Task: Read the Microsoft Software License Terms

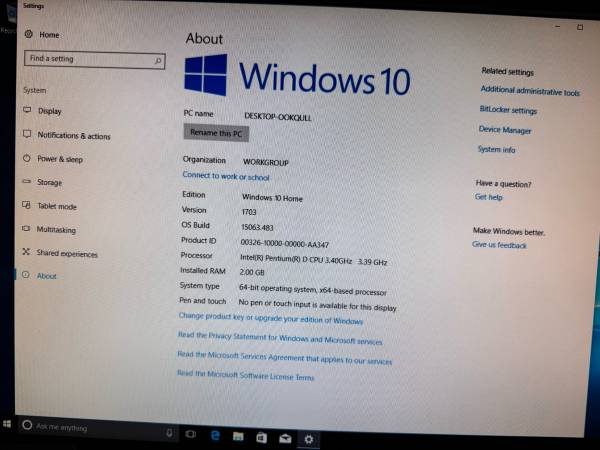Action: pos(245,377)
